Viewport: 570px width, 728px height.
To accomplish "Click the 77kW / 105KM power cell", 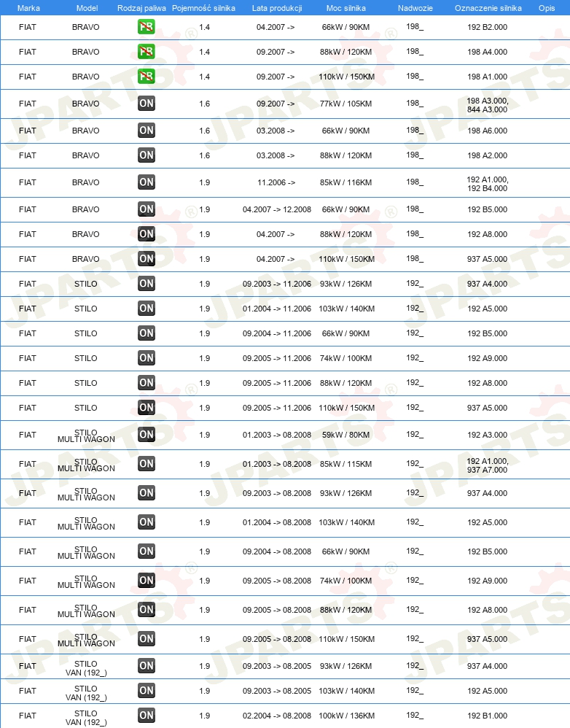I will click(345, 104).
